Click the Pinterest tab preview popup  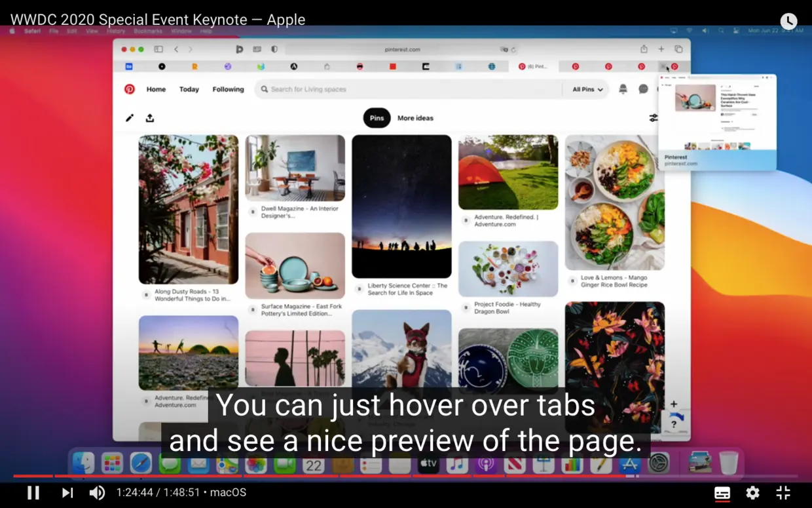[717, 123]
